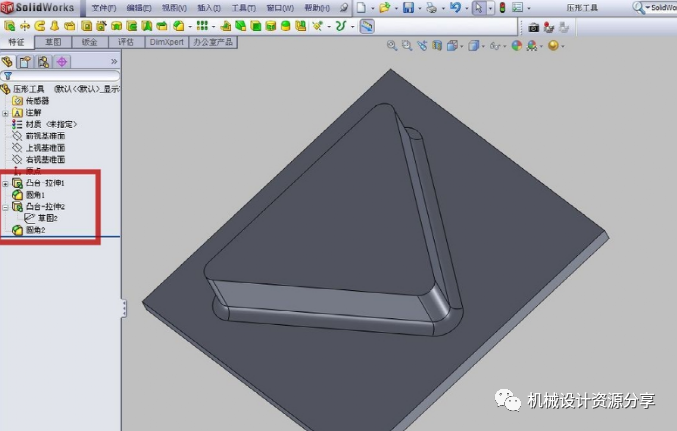Click the feature tree filter field
The width and height of the screenshot is (677, 431).
60,76
